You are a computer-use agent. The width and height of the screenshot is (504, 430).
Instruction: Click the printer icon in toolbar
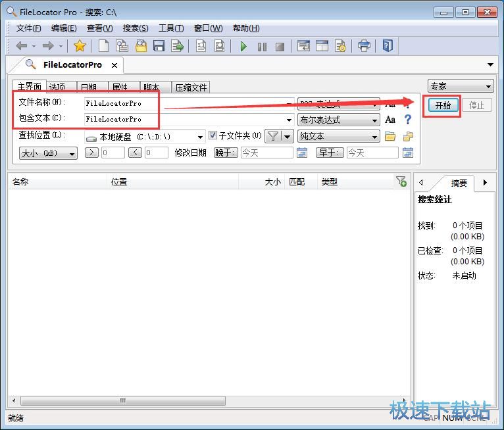tap(364, 46)
